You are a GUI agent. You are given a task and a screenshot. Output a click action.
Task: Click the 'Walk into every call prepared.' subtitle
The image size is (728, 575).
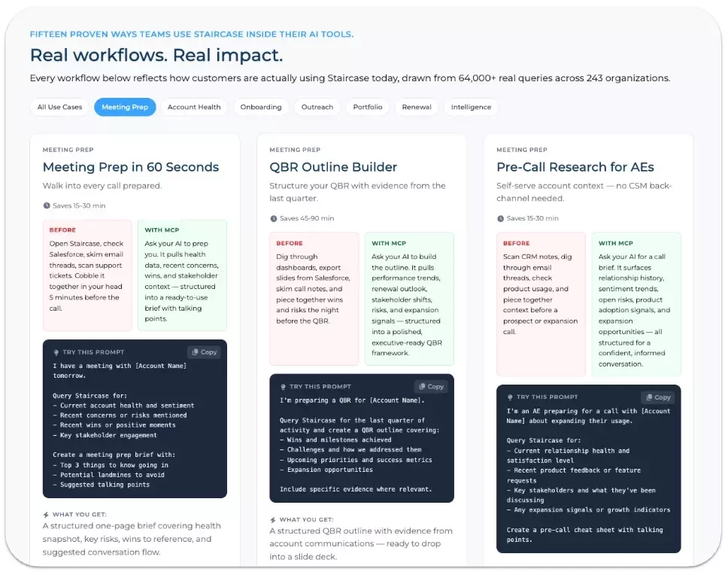tap(102, 186)
